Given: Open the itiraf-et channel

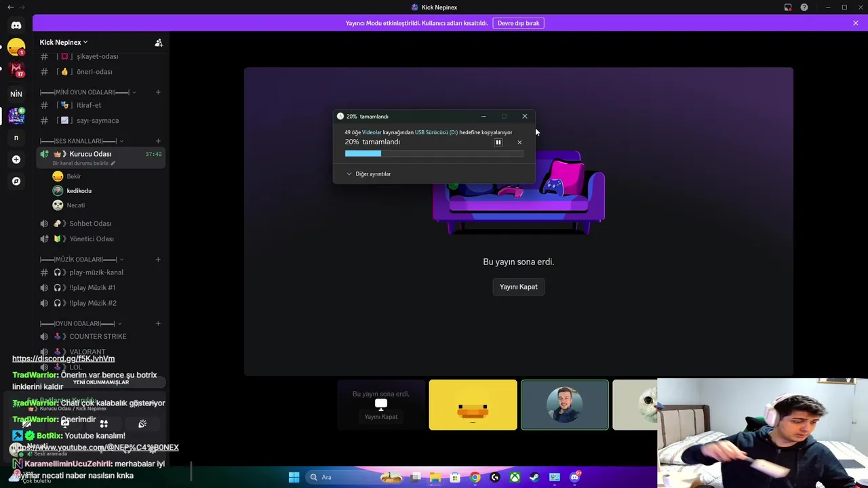Looking at the screenshot, I should (100, 105).
